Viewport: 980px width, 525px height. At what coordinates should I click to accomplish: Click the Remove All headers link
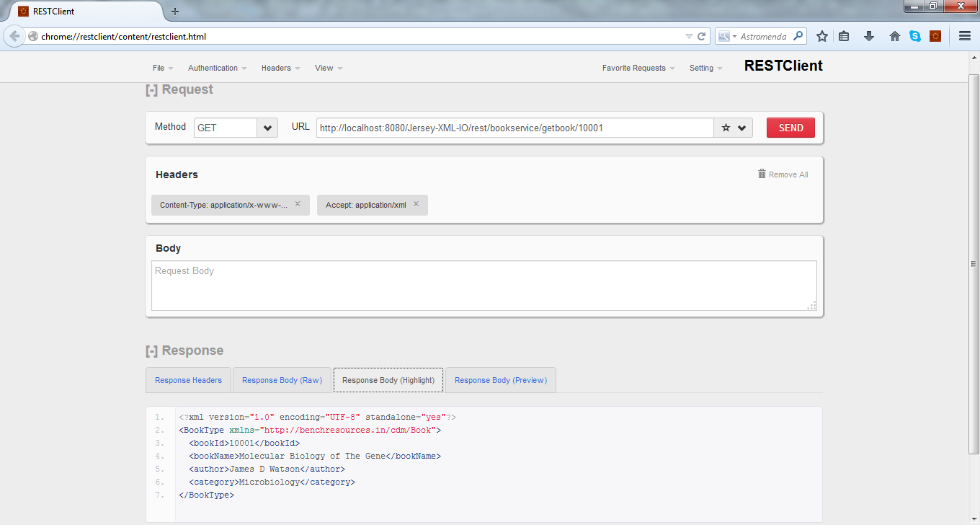788,175
